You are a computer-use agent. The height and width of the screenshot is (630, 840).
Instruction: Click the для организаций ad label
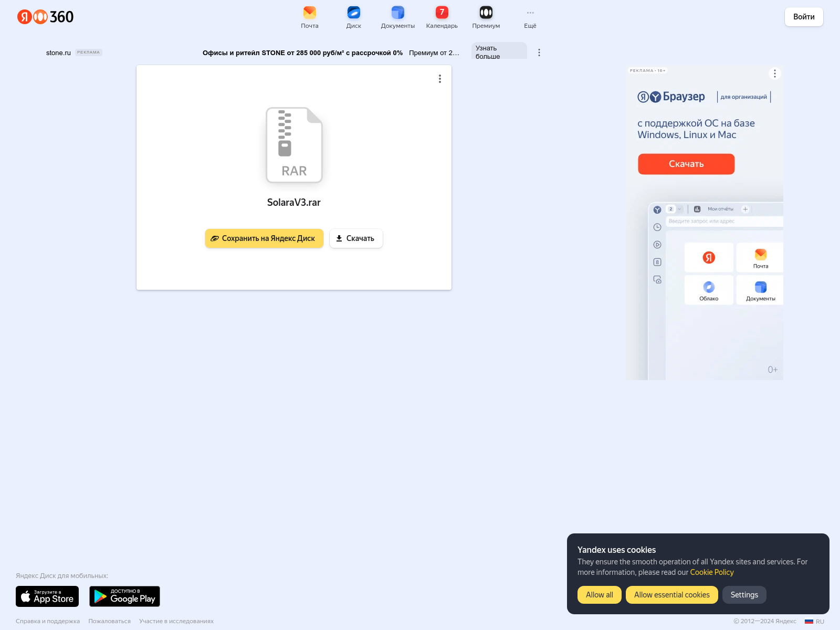click(743, 97)
